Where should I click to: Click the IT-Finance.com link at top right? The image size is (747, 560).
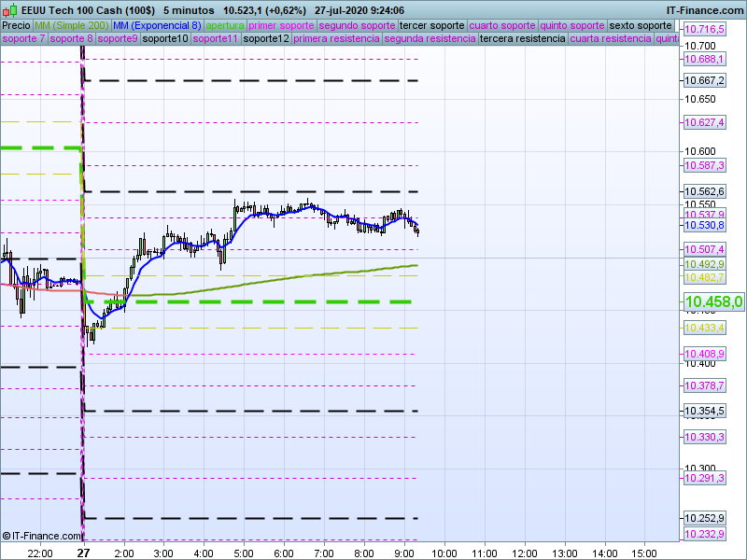tap(705, 10)
